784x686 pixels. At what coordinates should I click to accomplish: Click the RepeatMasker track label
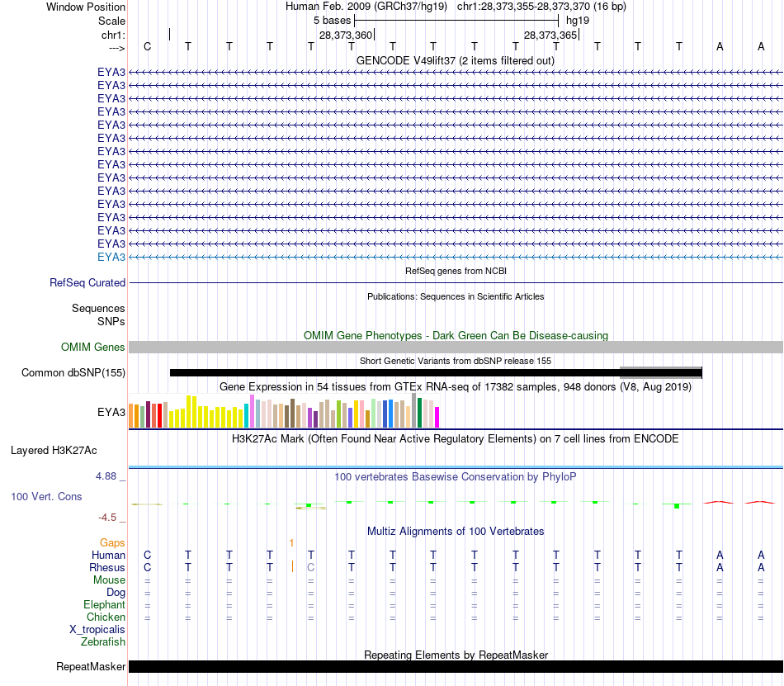pyautogui.click(x=91, y=666)
